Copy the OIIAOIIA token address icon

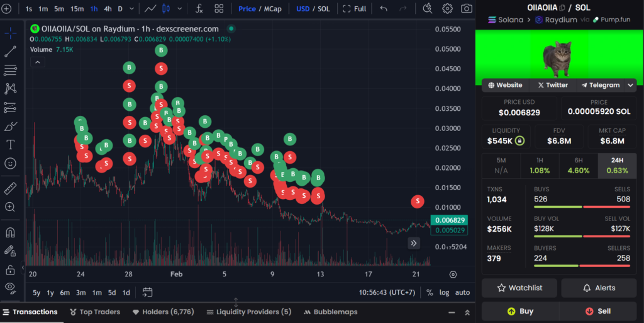(562, 8)
